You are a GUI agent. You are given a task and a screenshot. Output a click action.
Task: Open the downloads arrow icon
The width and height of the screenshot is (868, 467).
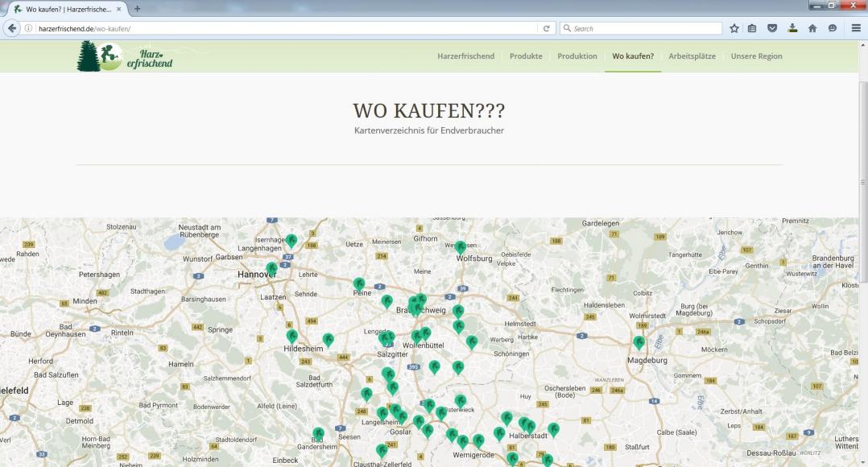click(x=792, y=28)
